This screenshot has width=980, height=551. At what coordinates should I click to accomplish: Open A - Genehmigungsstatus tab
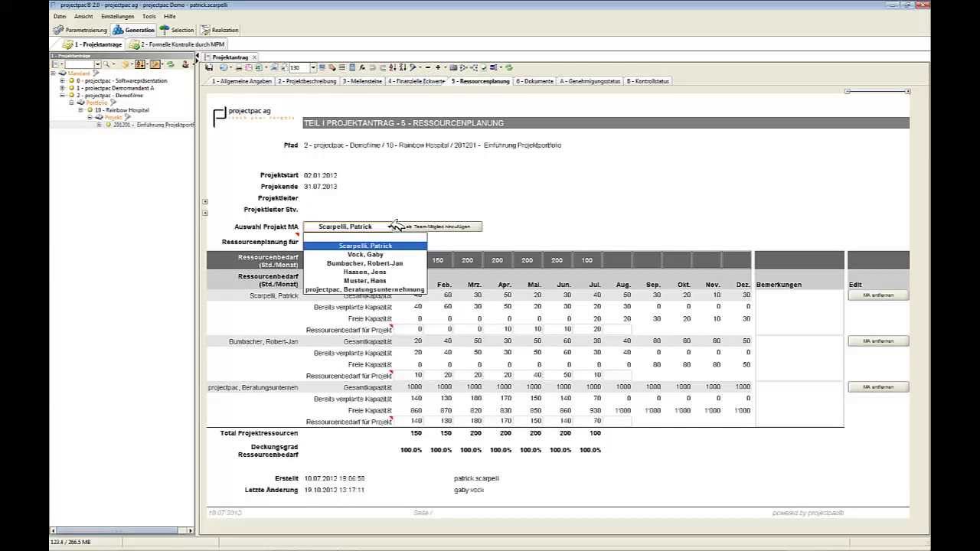590,81
